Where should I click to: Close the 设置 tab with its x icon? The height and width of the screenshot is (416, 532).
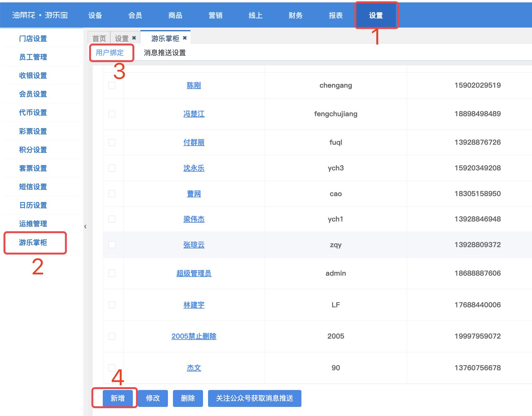(134, 38)
